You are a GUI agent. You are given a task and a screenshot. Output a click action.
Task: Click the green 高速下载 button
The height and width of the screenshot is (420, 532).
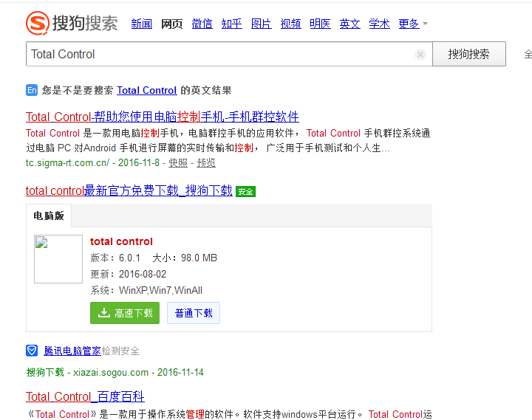tap(125, 313)
